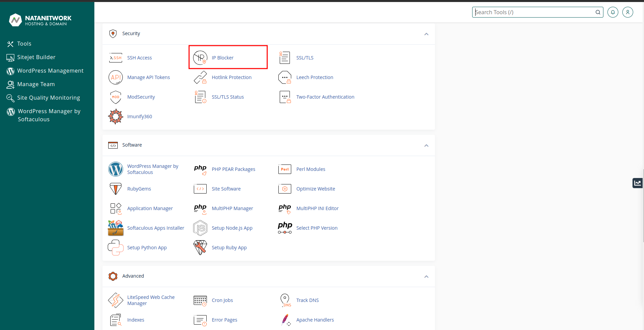Image resolution: width=644 pixels, height=330 pixels.
Task: Click the Setup Ruby App icon
Action: tap(200, 248)
